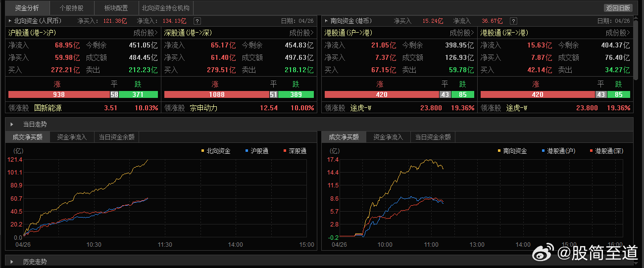
Task: Click the red 1088 rising bar
Action: click(x=216, y=94)
